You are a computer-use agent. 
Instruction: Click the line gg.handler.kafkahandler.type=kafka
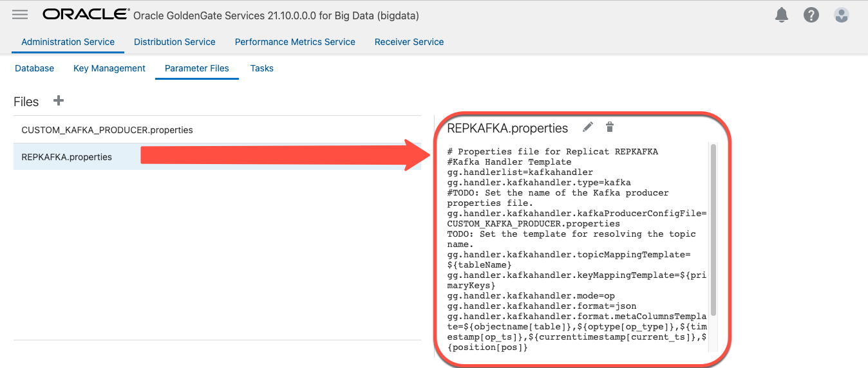(x=539, y=183)
